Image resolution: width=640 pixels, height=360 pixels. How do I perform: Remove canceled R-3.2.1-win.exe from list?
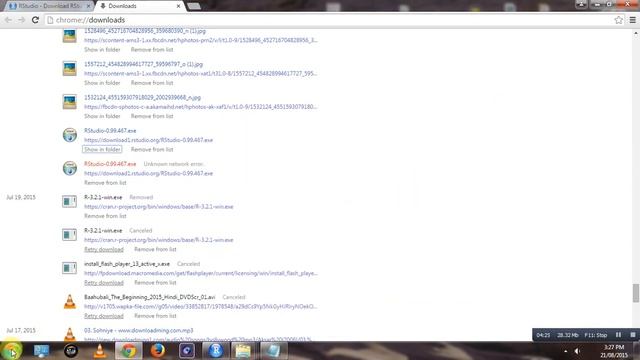pos(155,249)
